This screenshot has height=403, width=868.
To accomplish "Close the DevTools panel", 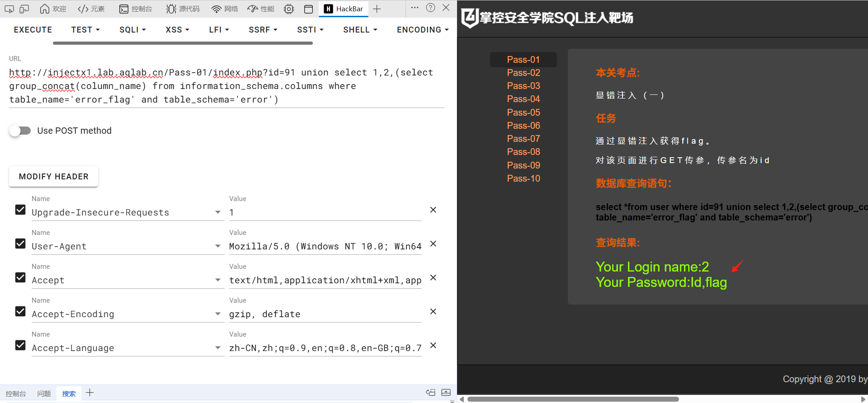I will pos(446,8).
